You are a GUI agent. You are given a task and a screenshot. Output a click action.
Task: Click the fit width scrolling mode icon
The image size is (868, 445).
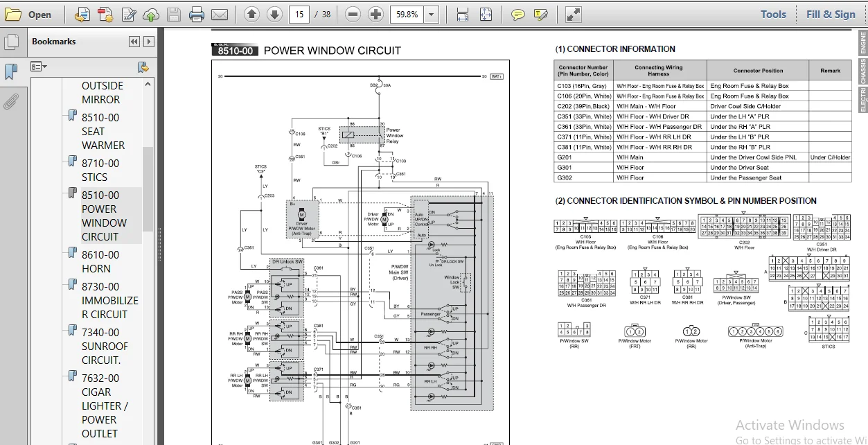click(463, 14)
